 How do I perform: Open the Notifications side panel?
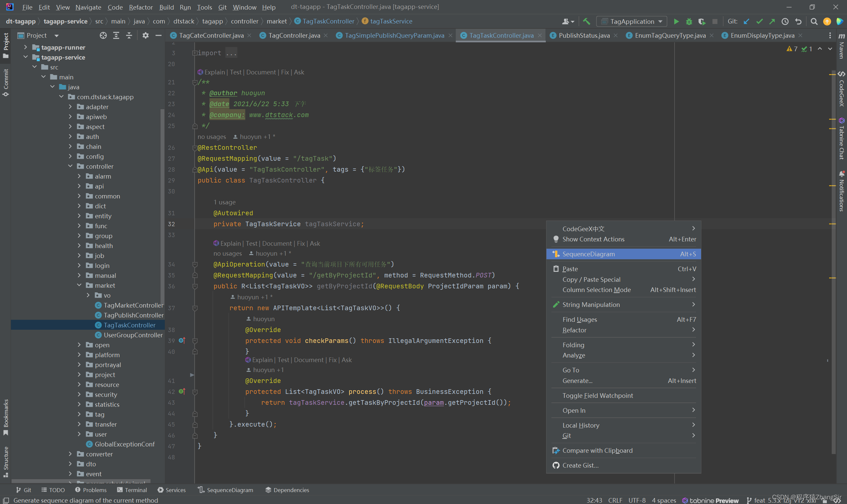[x=842, y=191]
